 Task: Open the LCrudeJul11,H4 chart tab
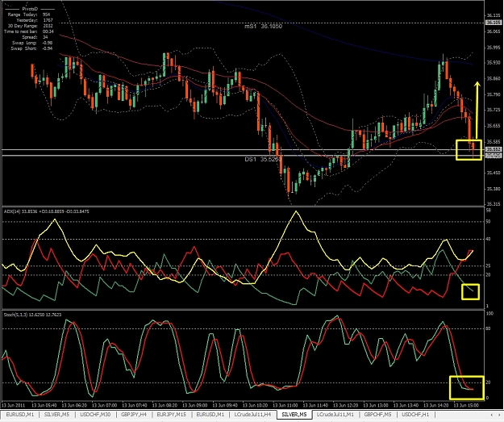point(252,415)
